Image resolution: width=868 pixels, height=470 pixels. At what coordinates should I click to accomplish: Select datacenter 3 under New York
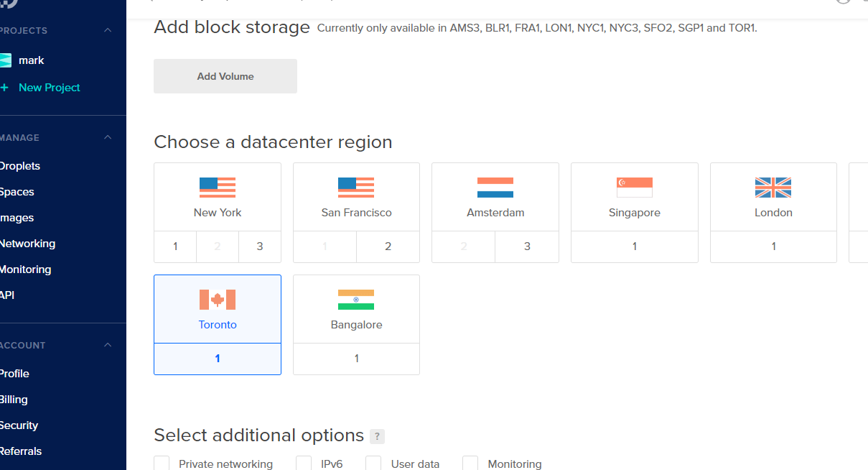(x=259, y=246)
